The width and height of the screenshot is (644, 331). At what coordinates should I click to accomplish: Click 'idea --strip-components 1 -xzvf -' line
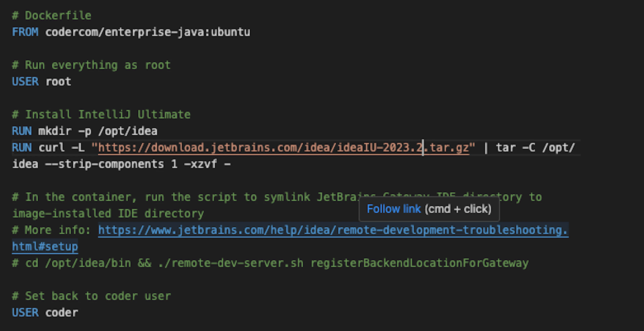pyautogui.click(x=121, y=164)
